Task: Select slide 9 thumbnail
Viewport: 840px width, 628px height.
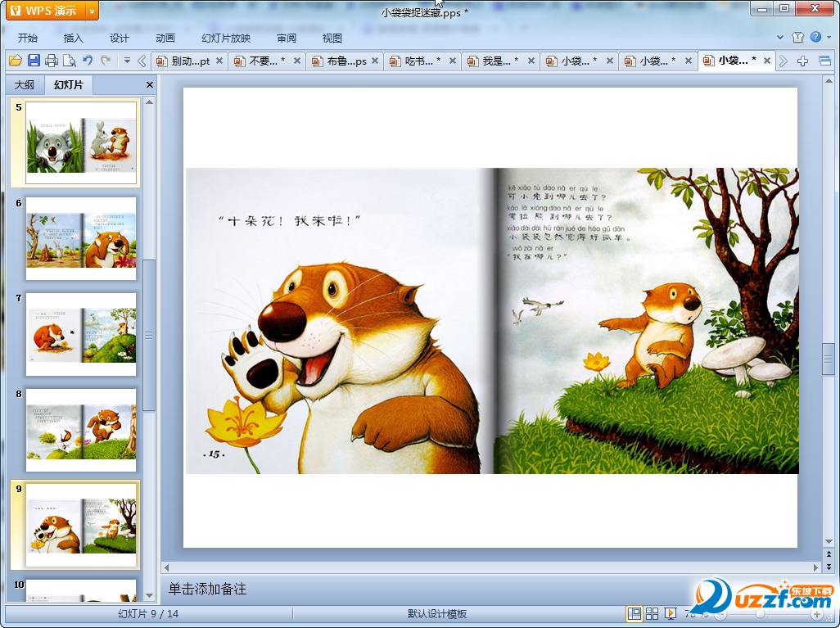Action: click(x=81, y=525)
